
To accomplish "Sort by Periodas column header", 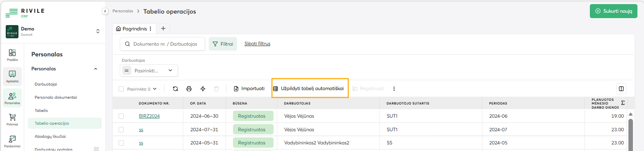I will (x=498, y=103).
